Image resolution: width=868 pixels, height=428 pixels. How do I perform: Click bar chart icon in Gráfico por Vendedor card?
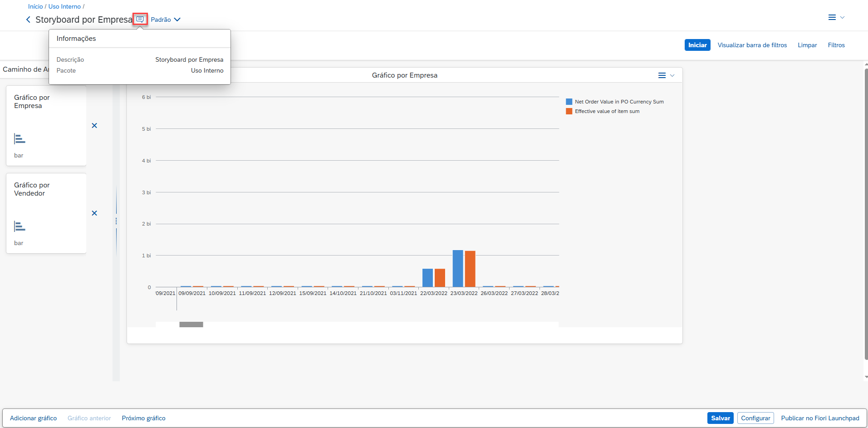coord(20,226)
